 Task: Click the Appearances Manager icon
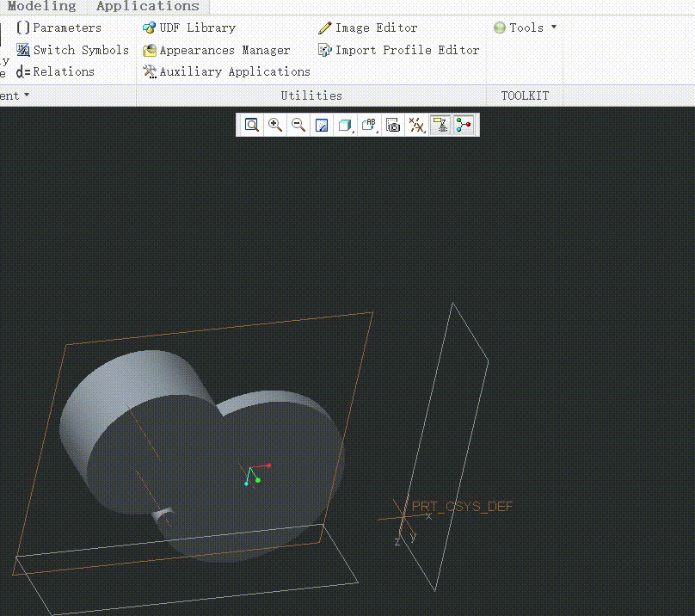click(x=150, y=50)
